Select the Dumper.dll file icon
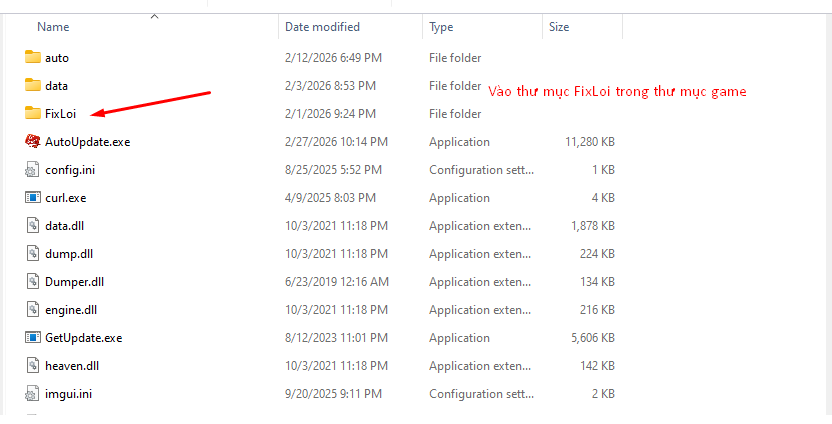832x424 pixels. tap(32, 281)
